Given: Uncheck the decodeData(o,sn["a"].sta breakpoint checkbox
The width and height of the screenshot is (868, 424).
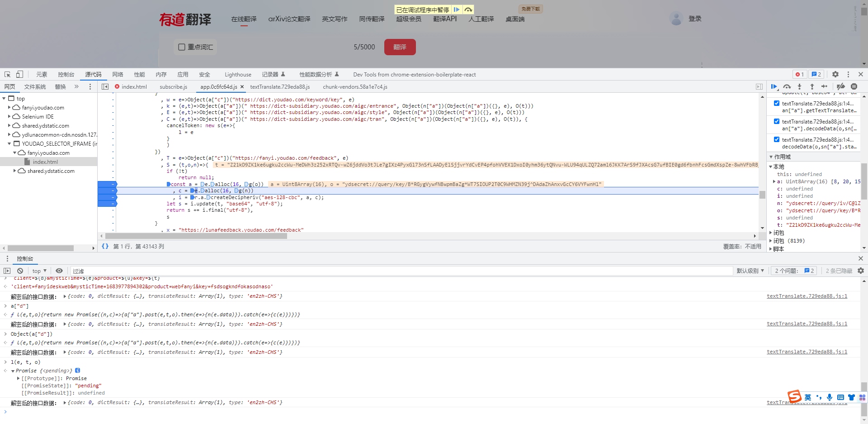Looking at the screenshot, I should click(x=777, y=139).
